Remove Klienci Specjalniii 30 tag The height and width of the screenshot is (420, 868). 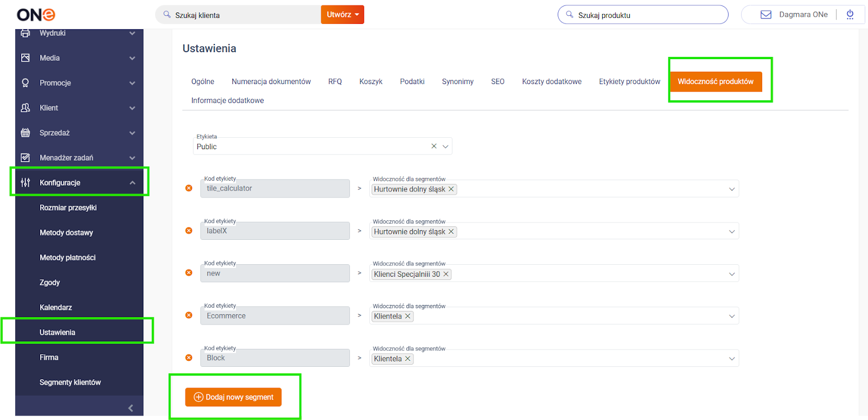click(446, 274)
